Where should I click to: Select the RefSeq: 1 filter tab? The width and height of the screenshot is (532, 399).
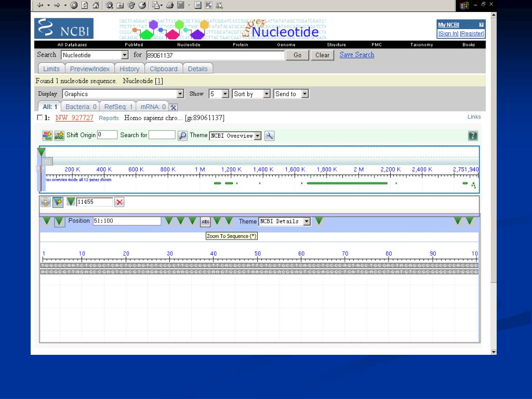(x=118, y=107)
